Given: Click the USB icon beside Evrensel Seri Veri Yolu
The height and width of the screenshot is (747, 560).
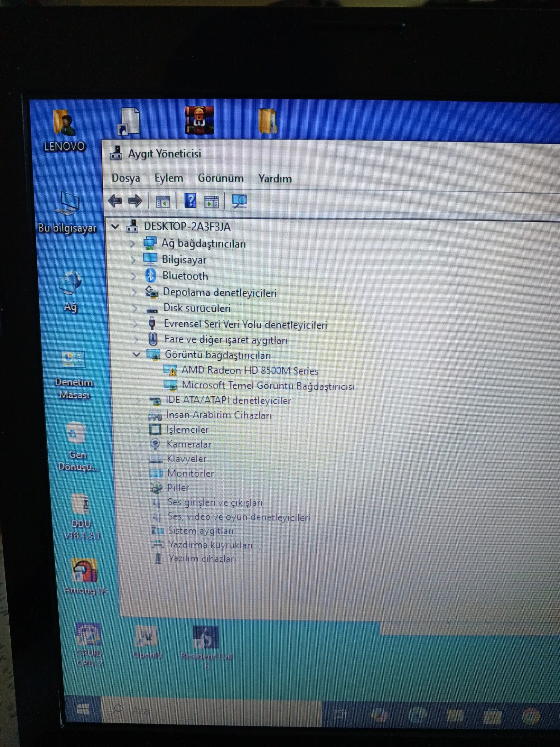Looking at the screenshot, I should tap(152, 324).
